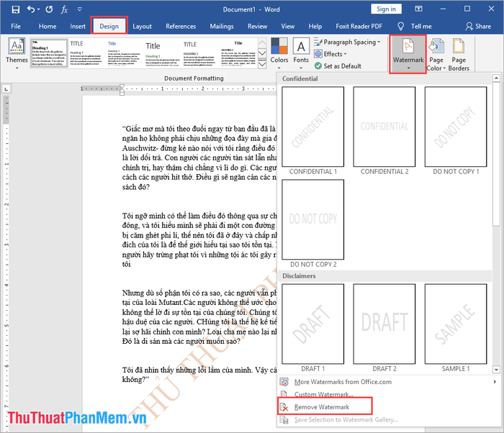Pick the DRAFT 2 watermark thumbnail

pos(384,324)
